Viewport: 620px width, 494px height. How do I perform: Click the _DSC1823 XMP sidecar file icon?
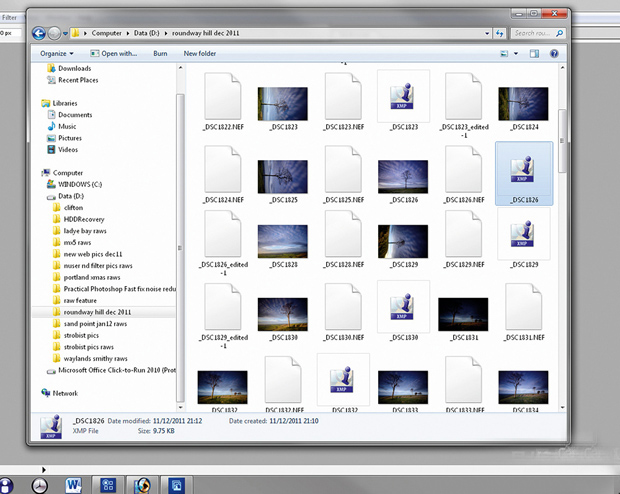[403, 96]
